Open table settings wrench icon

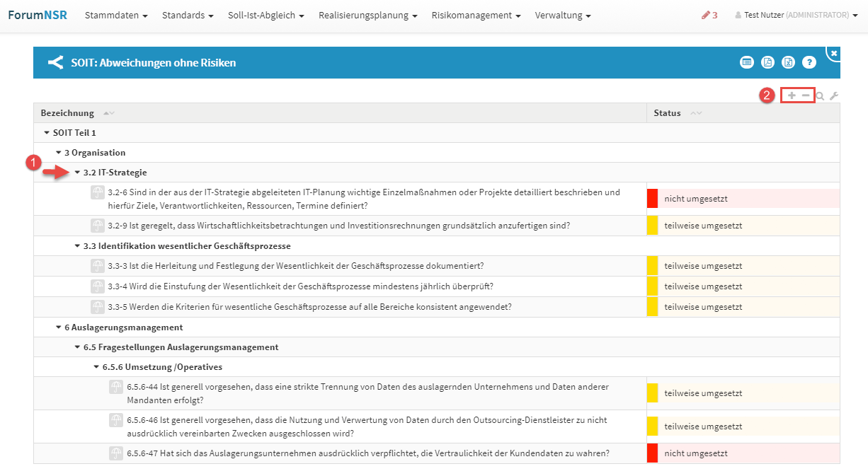834,96
